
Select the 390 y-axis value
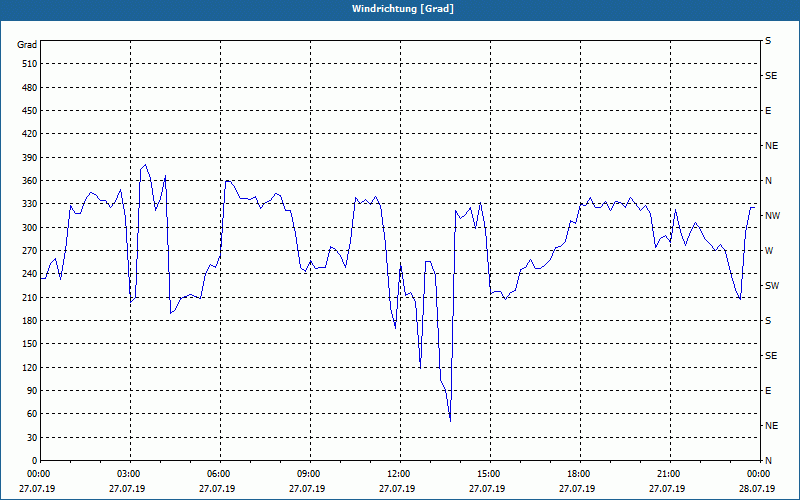[x=30, y=158]
